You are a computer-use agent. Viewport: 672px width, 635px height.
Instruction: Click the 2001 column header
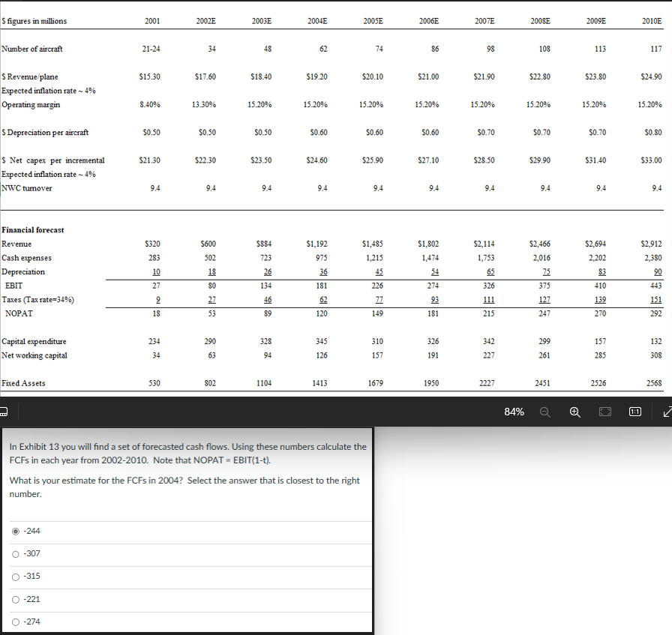[152, 21]
